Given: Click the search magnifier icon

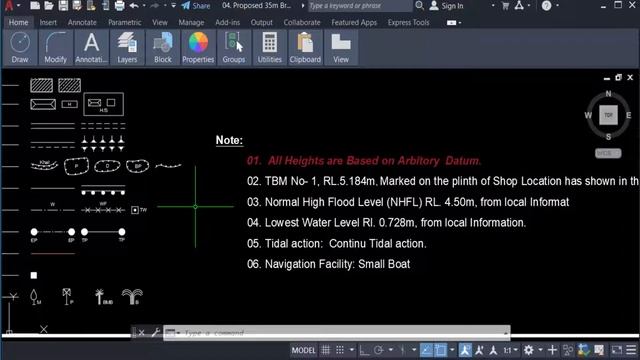Looking at the screenshot, I should click(419, 6).
